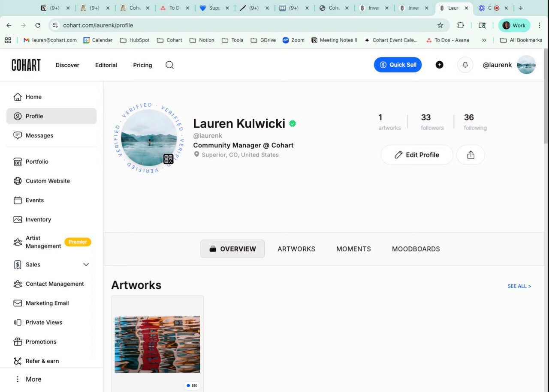
Task: Click the green verified badge beside Lauren Kulwicki
Action: pos(293,124)
